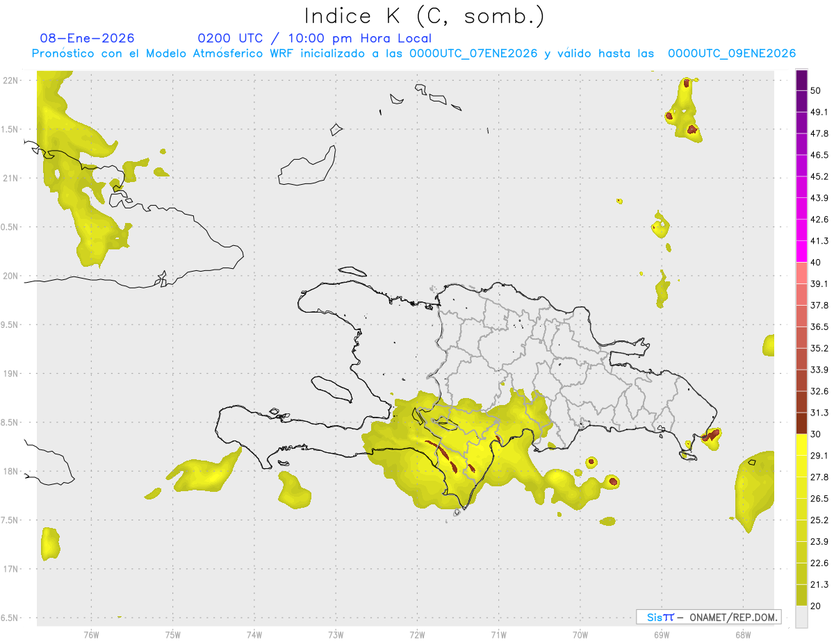Click the latitude label '17N'

[10, 569]
